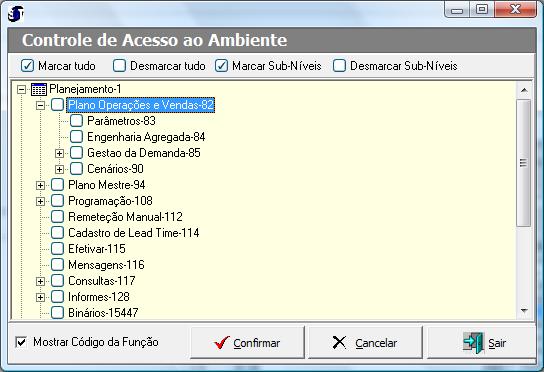Check the Parâmetros-83 box

[76, 121]
